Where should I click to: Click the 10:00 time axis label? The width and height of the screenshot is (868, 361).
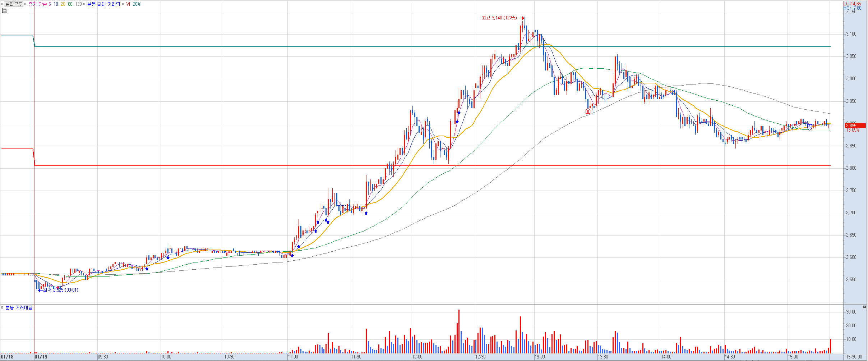click(x=166, y=357)
